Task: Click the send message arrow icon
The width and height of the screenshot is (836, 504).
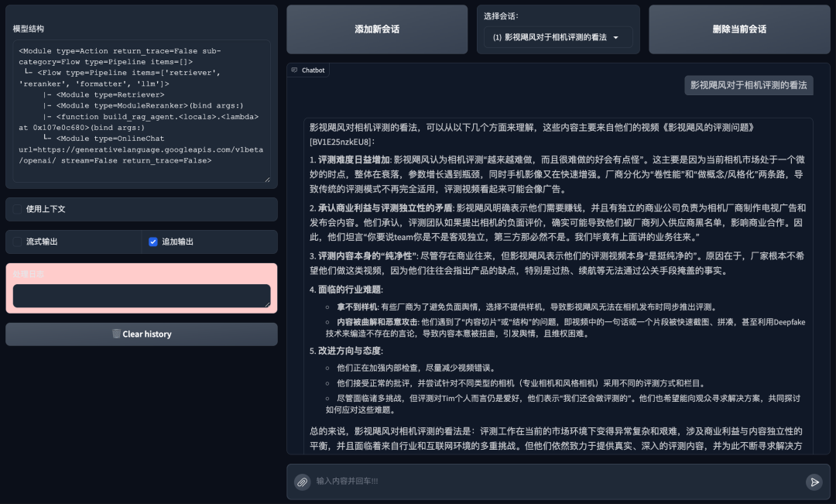Action: [x=814, y=482]
